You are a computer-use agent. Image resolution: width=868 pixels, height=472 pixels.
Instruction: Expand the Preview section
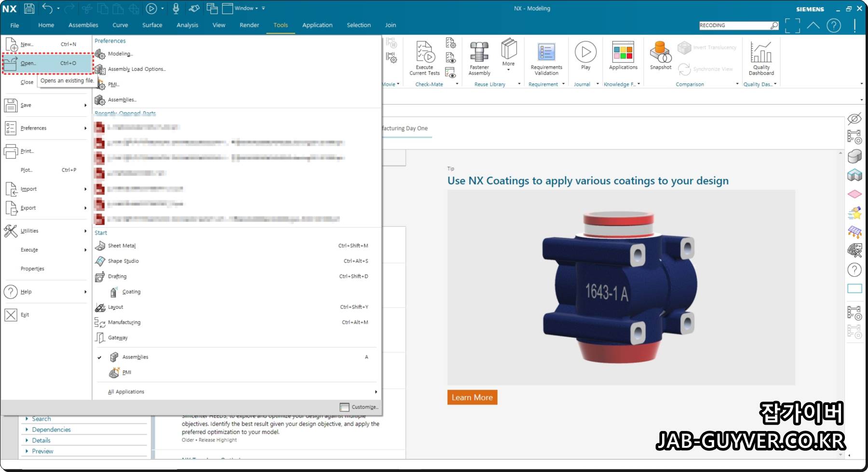click(42, 451)
